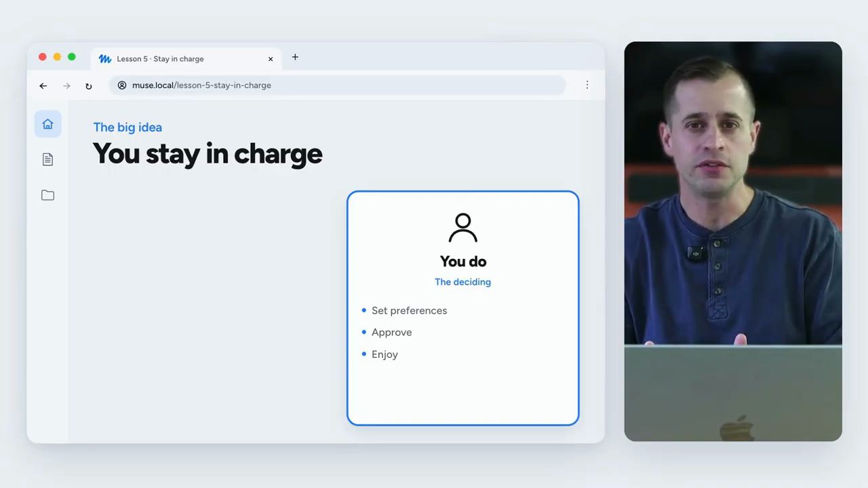Reload the page with the refresh icon
868x488 pixels.
(x=88, y=86)
